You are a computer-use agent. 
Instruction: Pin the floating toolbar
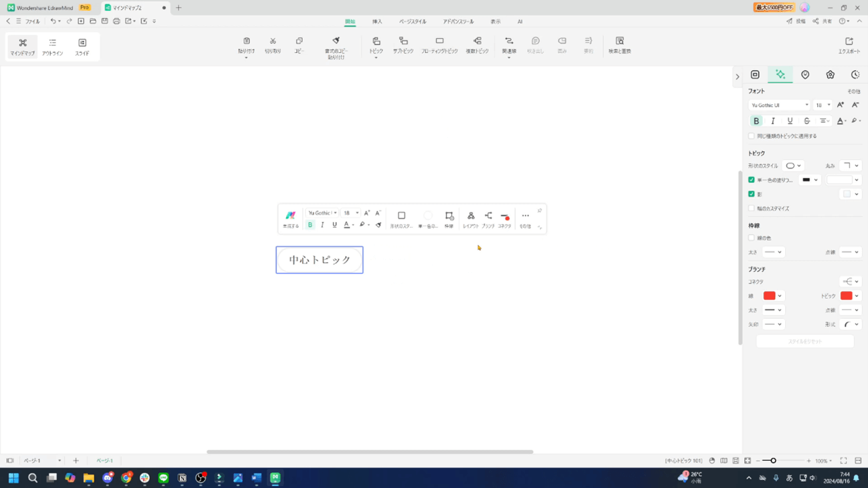pos(540,211)
